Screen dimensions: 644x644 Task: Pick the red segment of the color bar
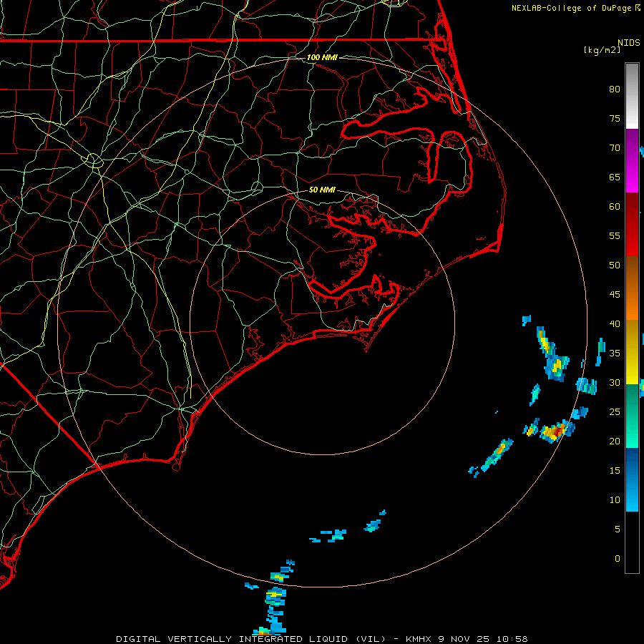tap(632, 224)
